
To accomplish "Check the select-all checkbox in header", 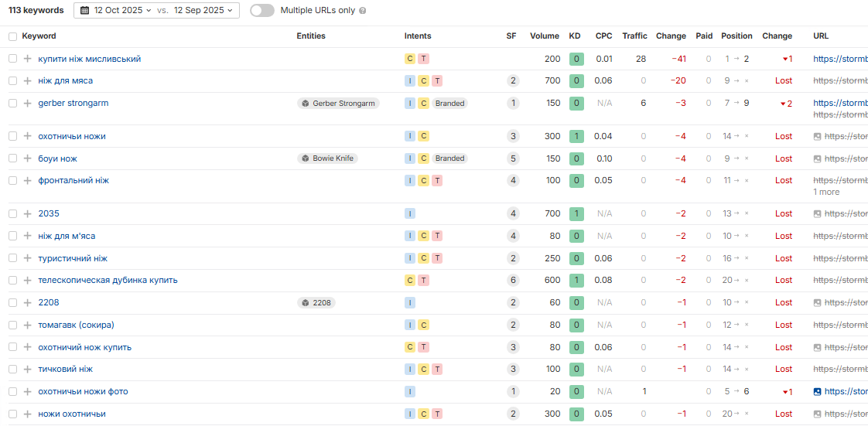I will click(12, 36).
